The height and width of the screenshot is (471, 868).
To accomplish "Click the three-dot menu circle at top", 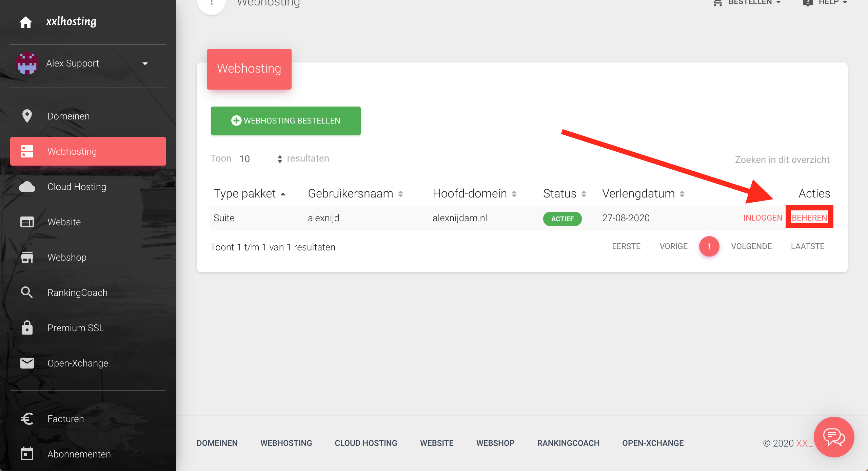I will click(x=212, y=3).
